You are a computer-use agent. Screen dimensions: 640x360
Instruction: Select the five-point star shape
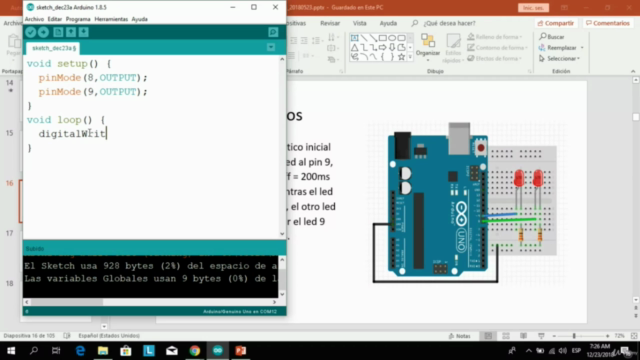pos(402,57)
